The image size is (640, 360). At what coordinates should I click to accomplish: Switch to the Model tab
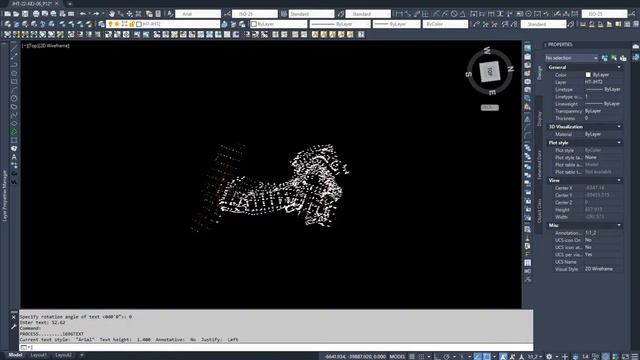coord(15,355)
